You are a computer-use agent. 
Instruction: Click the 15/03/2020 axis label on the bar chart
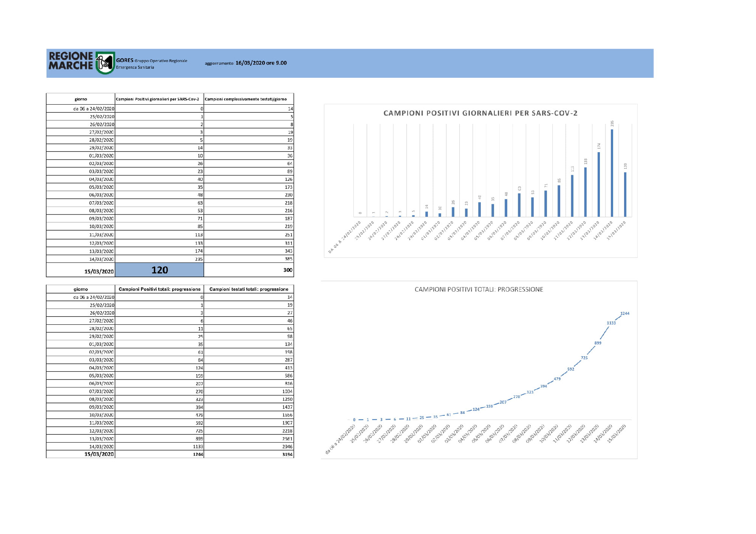click(617, 231)
